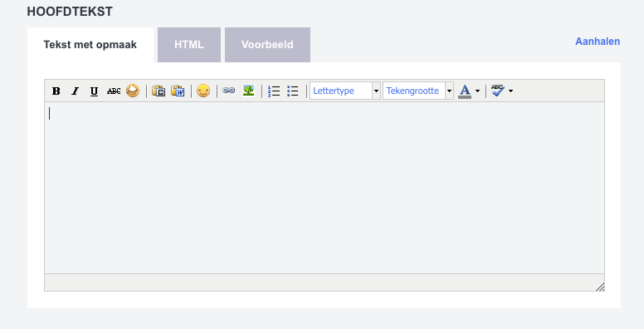
Task: Apply the text color A button
Action: pos(465,91)
